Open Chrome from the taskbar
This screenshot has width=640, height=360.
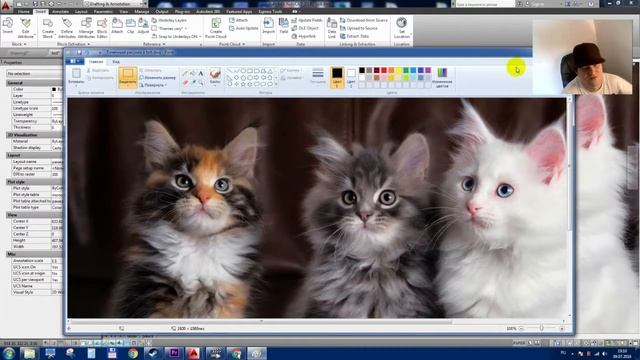[133, 353]
